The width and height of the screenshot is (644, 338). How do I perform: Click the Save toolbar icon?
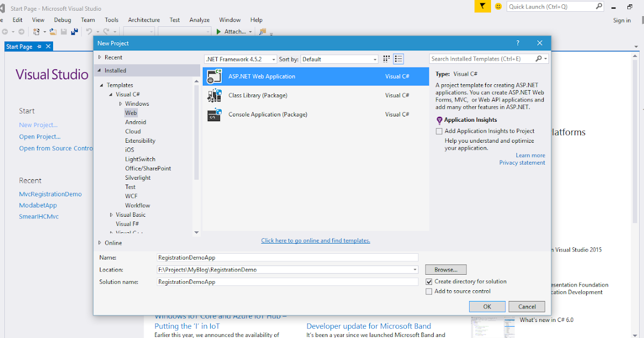(64, 32)
